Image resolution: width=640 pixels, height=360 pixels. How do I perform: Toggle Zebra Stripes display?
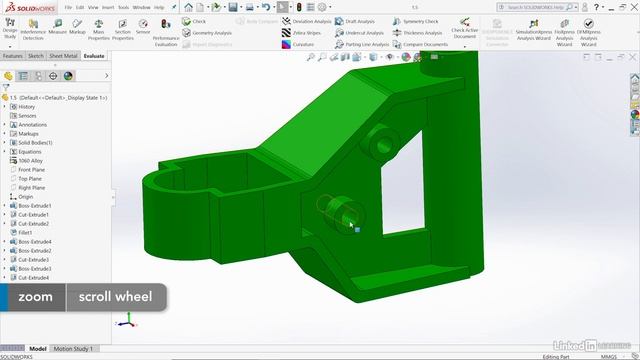click(301, 33)
